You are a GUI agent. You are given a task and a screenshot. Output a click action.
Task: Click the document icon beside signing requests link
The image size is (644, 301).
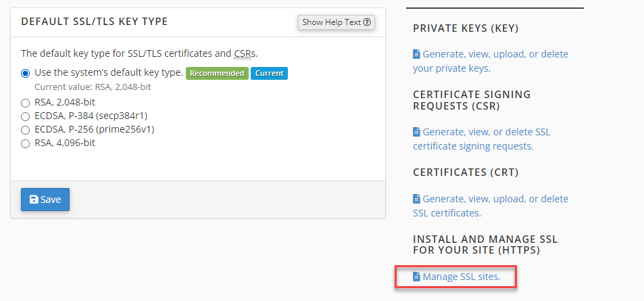417,132
